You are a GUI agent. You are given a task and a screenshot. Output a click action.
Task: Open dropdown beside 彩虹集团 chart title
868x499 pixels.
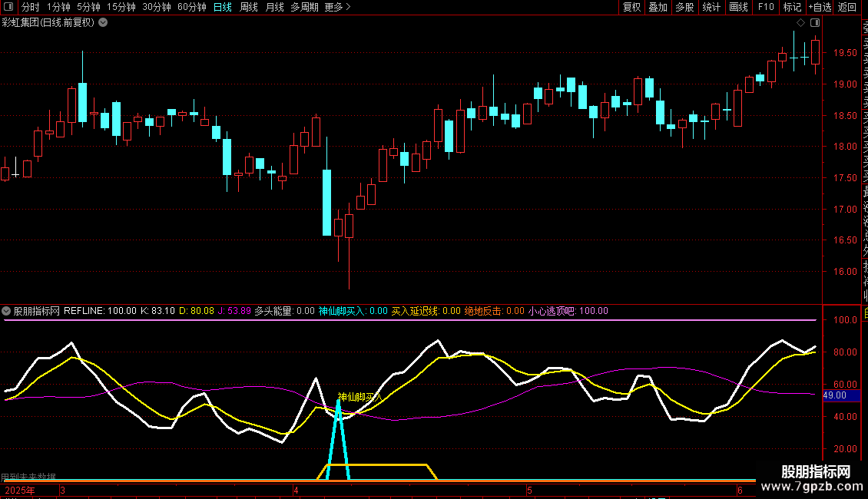(x=103, y=23)
